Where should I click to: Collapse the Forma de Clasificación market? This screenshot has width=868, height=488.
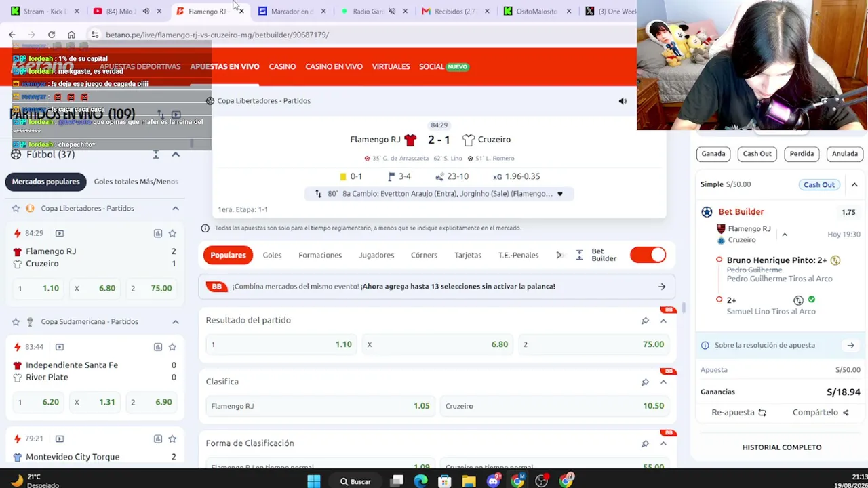pyautogui.click(x=663, y=444)
